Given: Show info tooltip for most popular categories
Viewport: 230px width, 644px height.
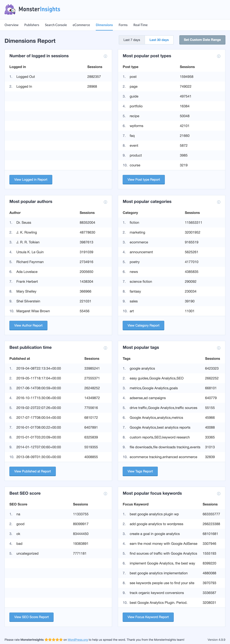Looking at the screenshot, I should (218, 202).
